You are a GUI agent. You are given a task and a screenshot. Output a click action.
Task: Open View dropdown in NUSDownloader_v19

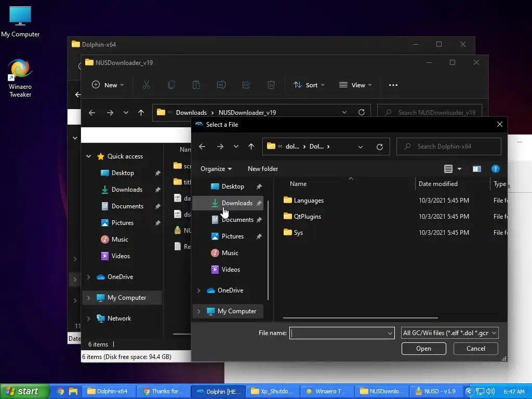pos(355,85)
